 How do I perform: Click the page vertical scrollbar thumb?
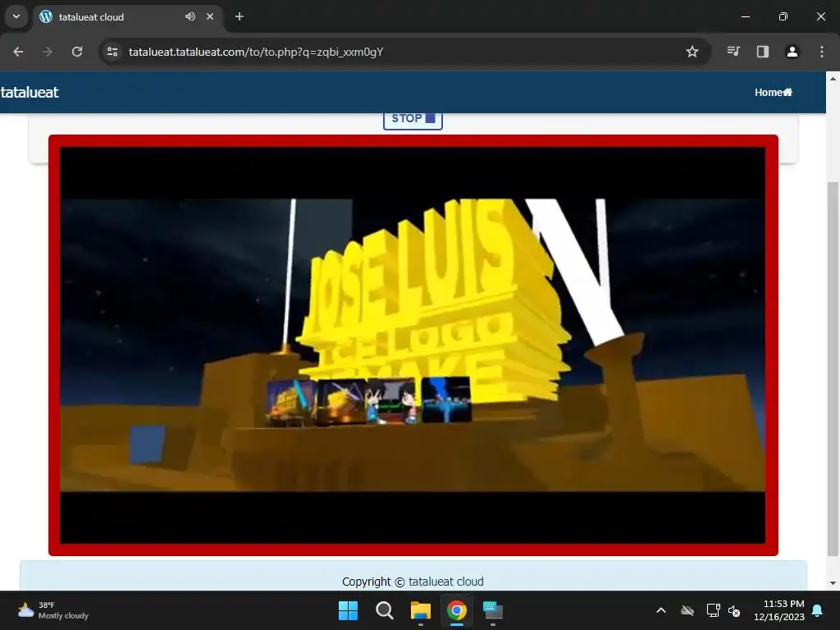click(833, 368)
